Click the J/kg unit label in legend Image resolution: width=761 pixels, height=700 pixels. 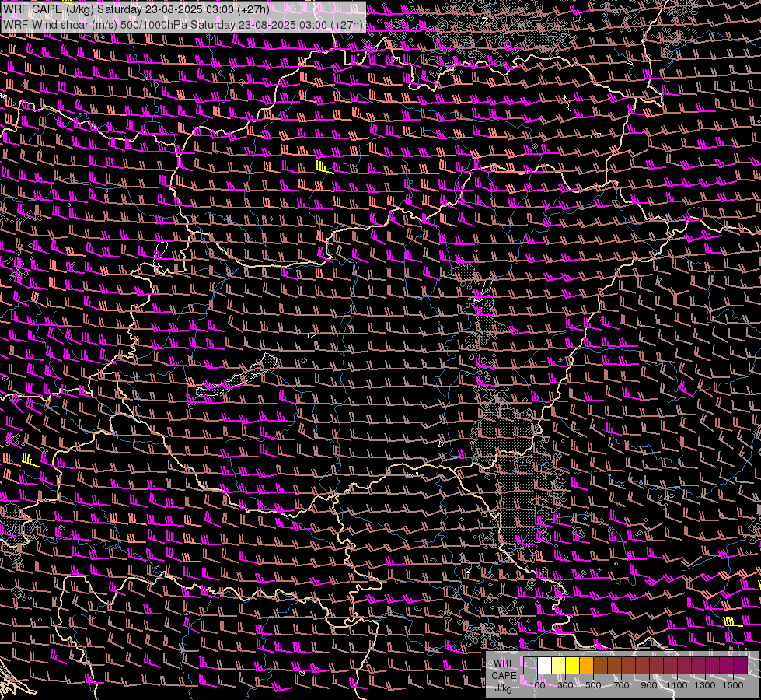coord(503,688)
